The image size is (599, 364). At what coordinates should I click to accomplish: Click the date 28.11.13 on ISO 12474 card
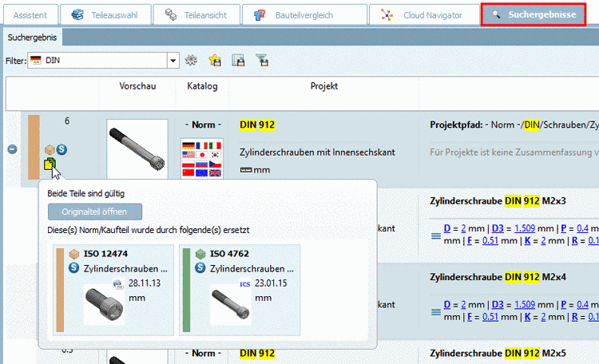coord(145,283)
